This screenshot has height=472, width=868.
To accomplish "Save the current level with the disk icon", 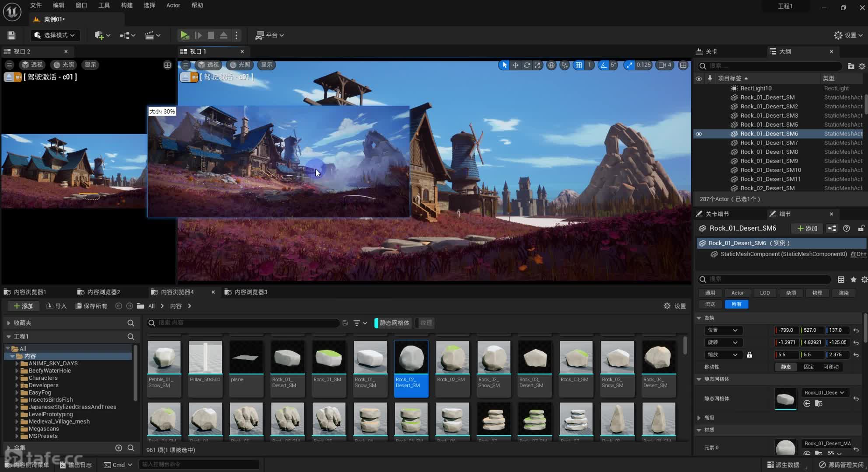I will point(11,35).
